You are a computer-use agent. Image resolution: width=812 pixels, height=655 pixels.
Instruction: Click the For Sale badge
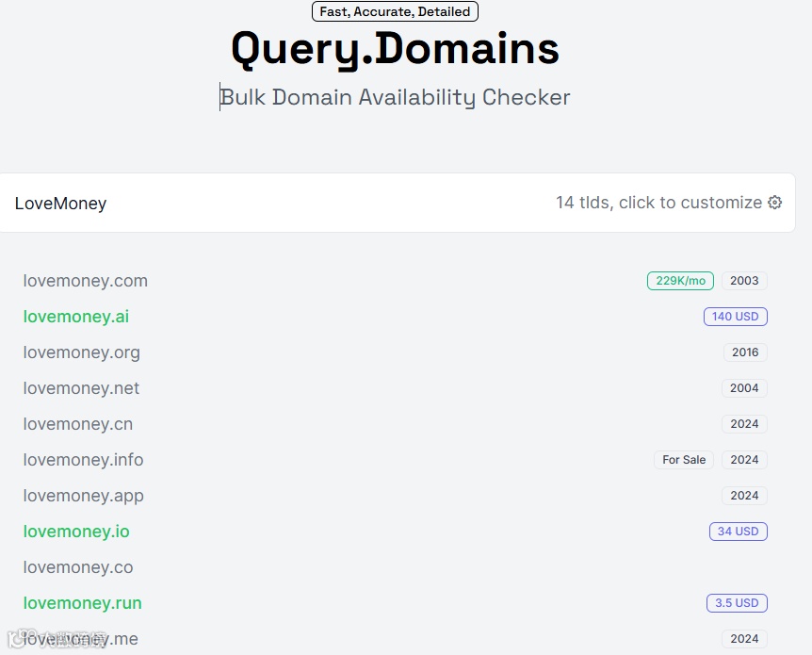click(x=684, y=460)
